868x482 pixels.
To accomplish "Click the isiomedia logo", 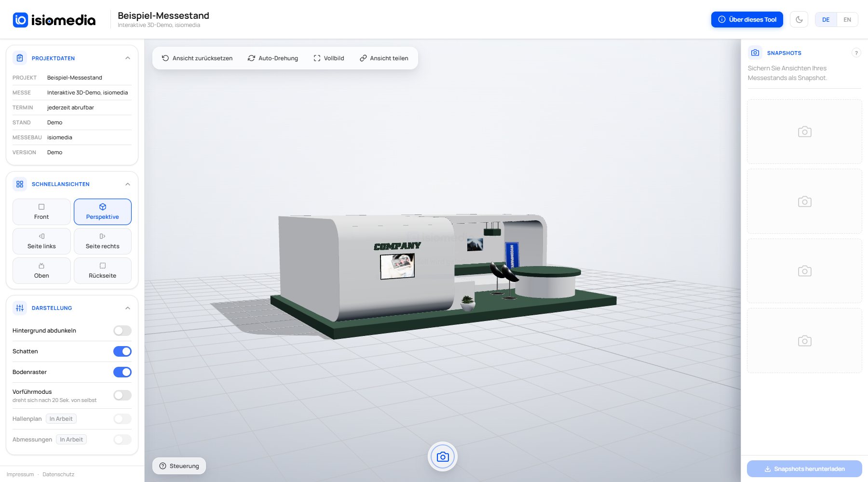I will pos(54,20).
